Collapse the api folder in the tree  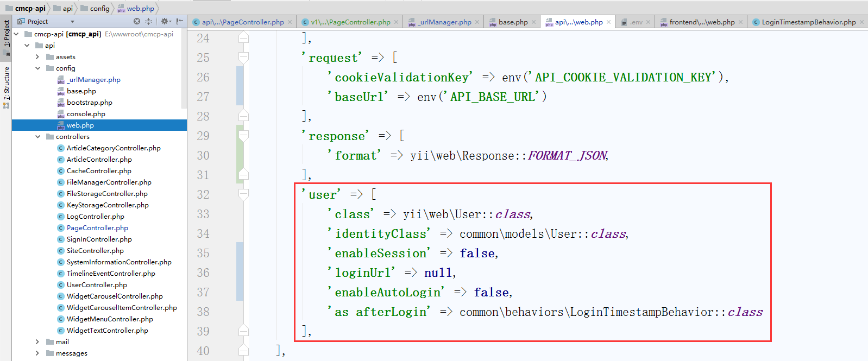[27, 46]
